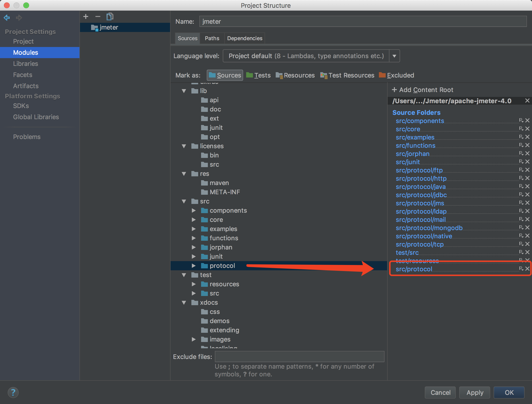Open Facets in sidebar
This screenshot has height=404, width=532.
pyautogui.click(x=23, y=75)
